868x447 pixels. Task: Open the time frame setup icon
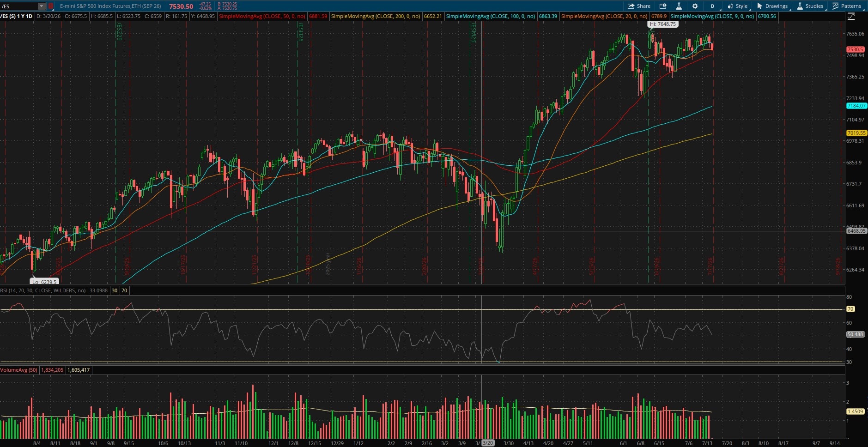(663, 6)
